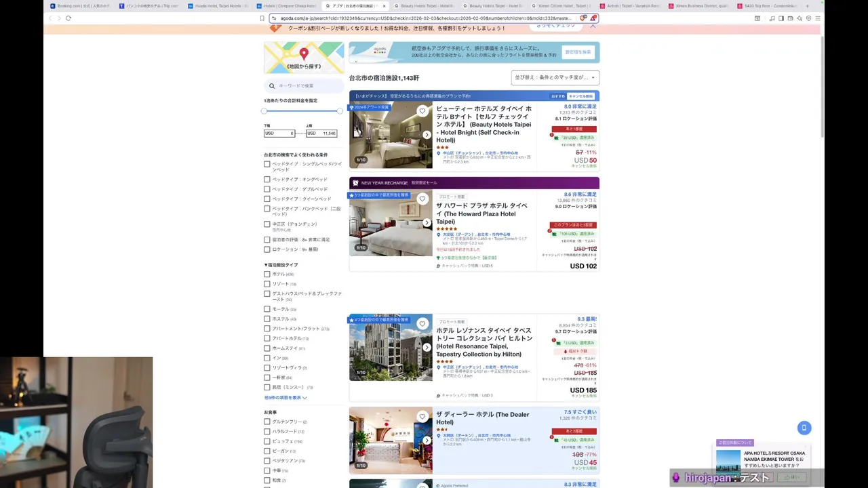The width and height of the screenshot is (868, 488).
Task: Click cashback icon on Howard Plaza listing
Action: (x=439, y=266)
